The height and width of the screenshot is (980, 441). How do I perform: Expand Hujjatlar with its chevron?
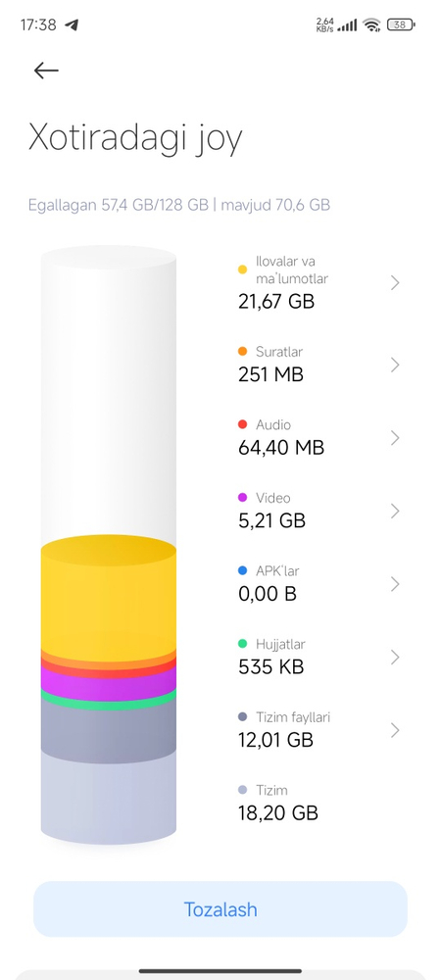[x=395, y=658]
